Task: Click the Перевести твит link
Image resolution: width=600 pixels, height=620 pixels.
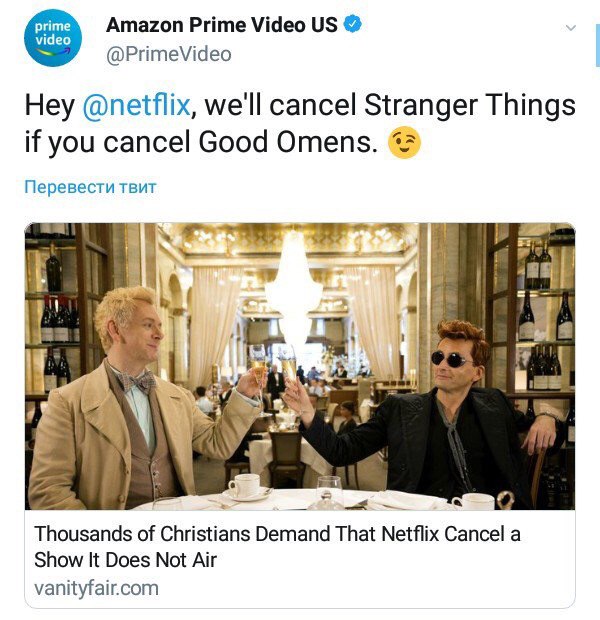Action: [90, 187]
